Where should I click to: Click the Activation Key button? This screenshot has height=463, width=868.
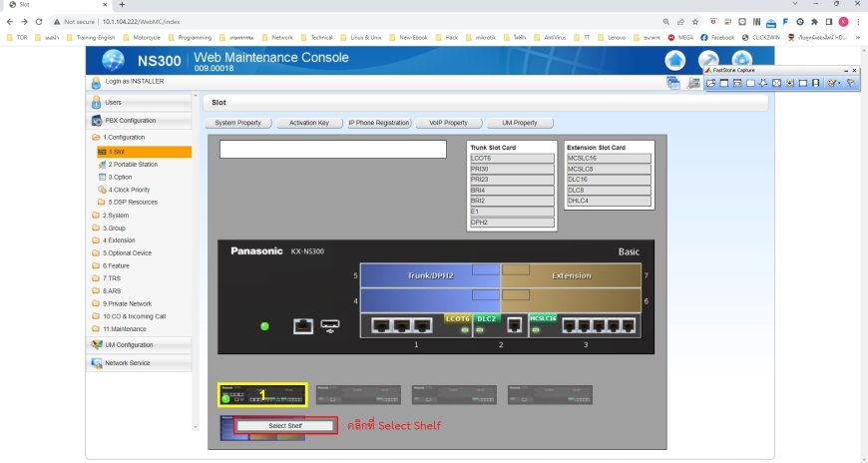(x=309, y=123)
